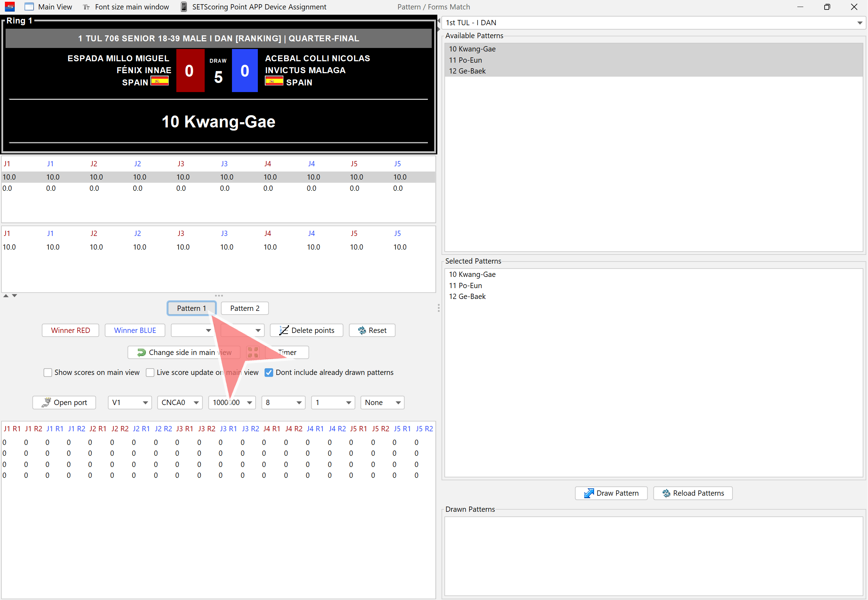Click the Winner RED button
The width and height of the screenshot is (868, 600).
tap(70, 330)
